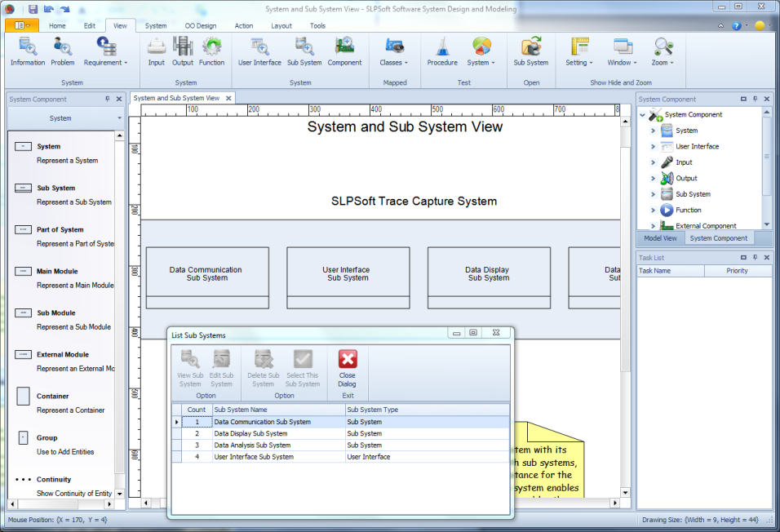Expand the Output tree node
Image resolution: width=780 pixels, height=532 pixels.
[x=654, y=179]
